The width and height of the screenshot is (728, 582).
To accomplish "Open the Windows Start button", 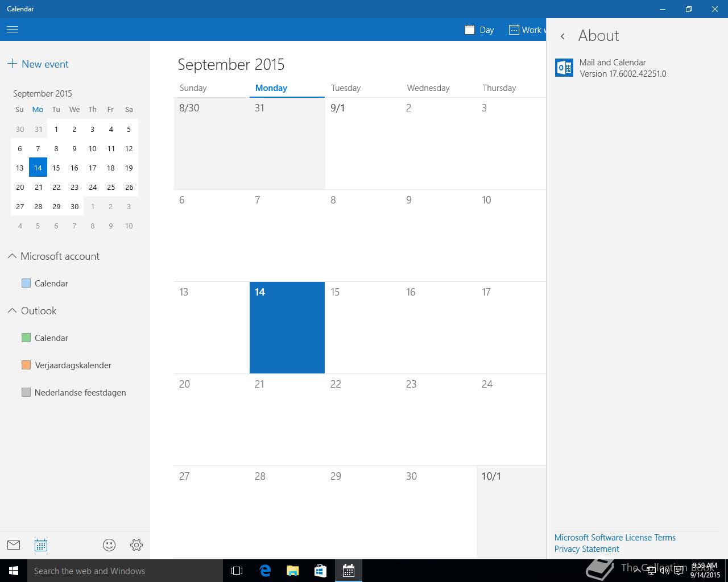I will 14,571.
